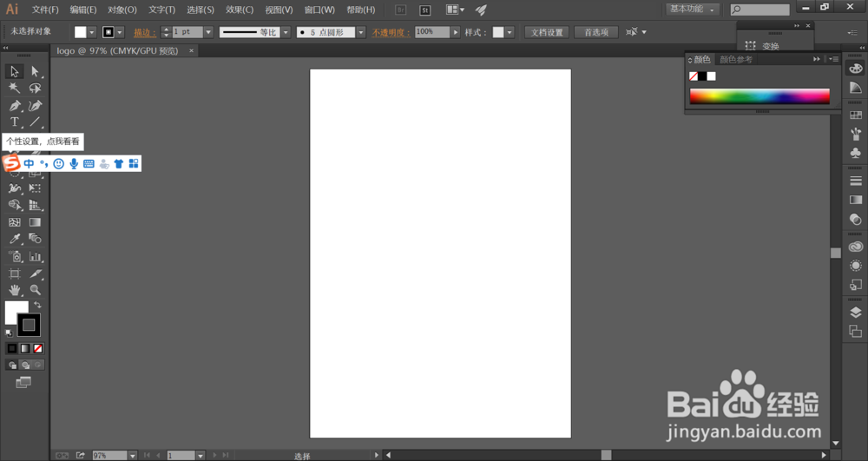This screenshot has height=461, width=868.
Task: Open Swatches panel icon in dock
Action: point(855,115)
